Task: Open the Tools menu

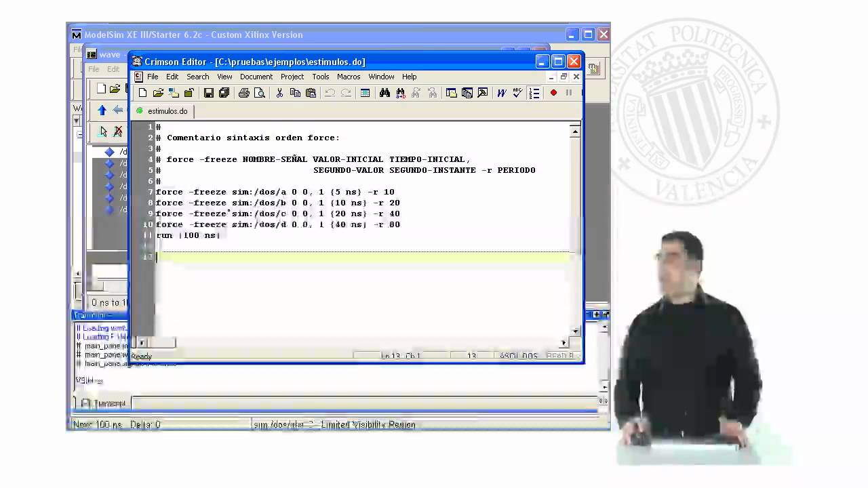Action: coord(321,77)
